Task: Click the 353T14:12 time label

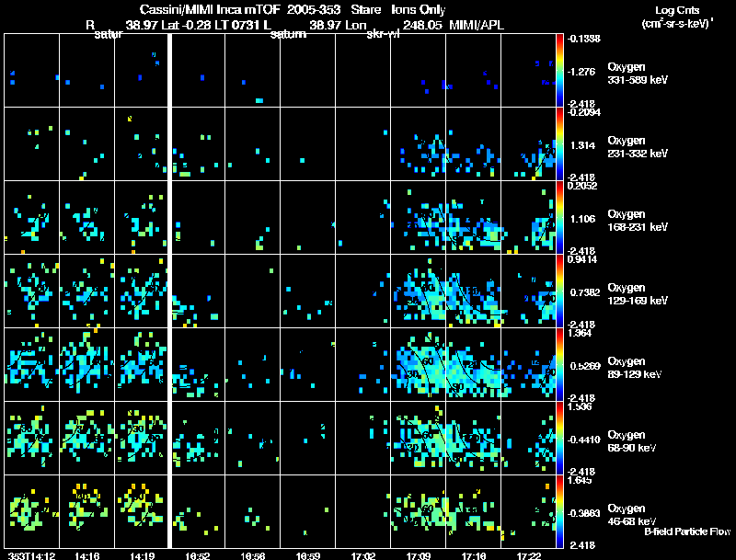Action: tap(31, 555)
